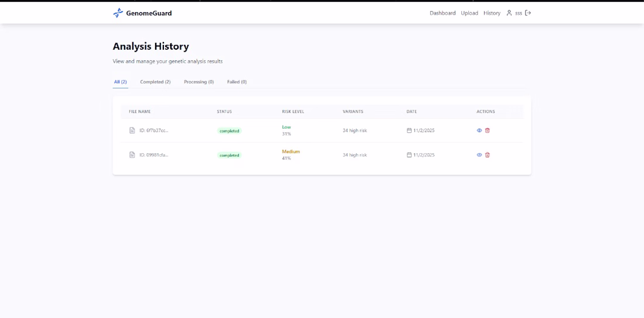Viewport: 644px width, 318px height.
Task: Delete the ID 09981cfa analysis
Action: tap(487, 155)
